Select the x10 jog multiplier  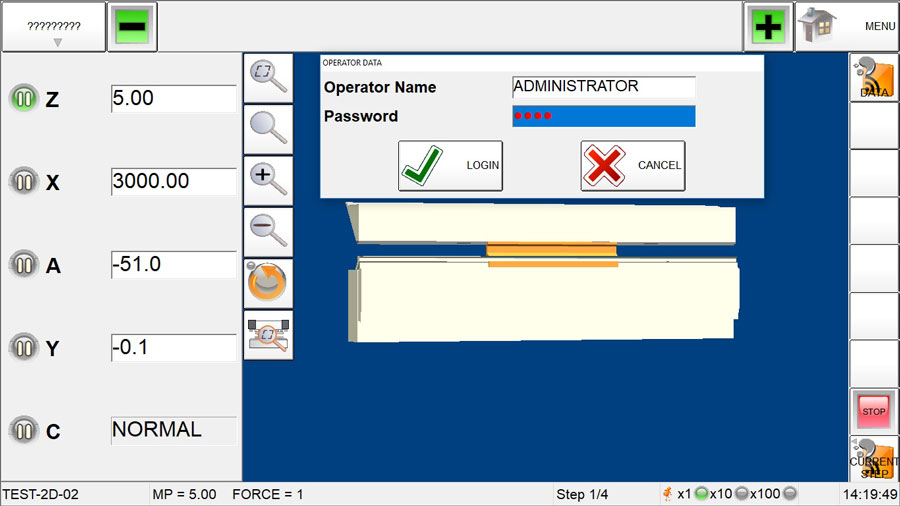[x=728, y=494]
